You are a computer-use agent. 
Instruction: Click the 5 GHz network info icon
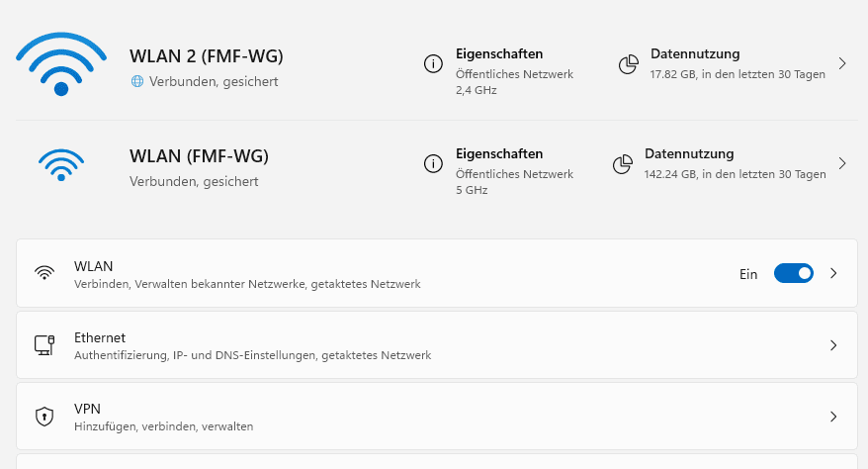coord(432,164)
